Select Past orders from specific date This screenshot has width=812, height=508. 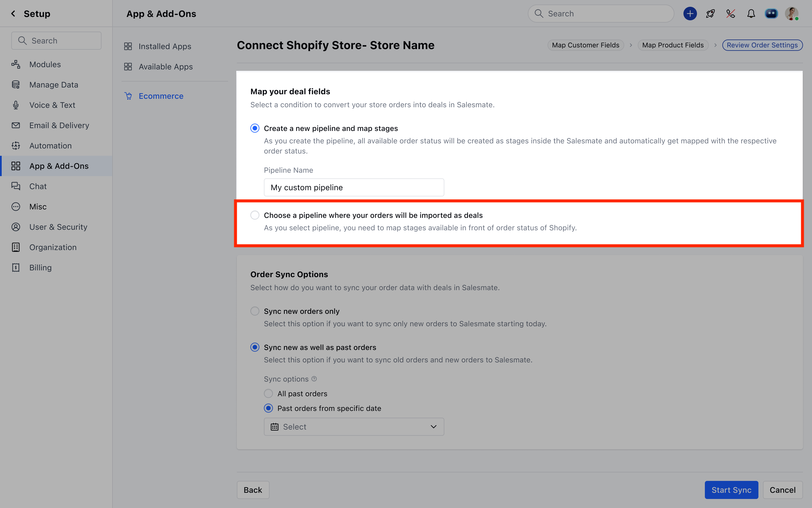[x=268, y=408]
